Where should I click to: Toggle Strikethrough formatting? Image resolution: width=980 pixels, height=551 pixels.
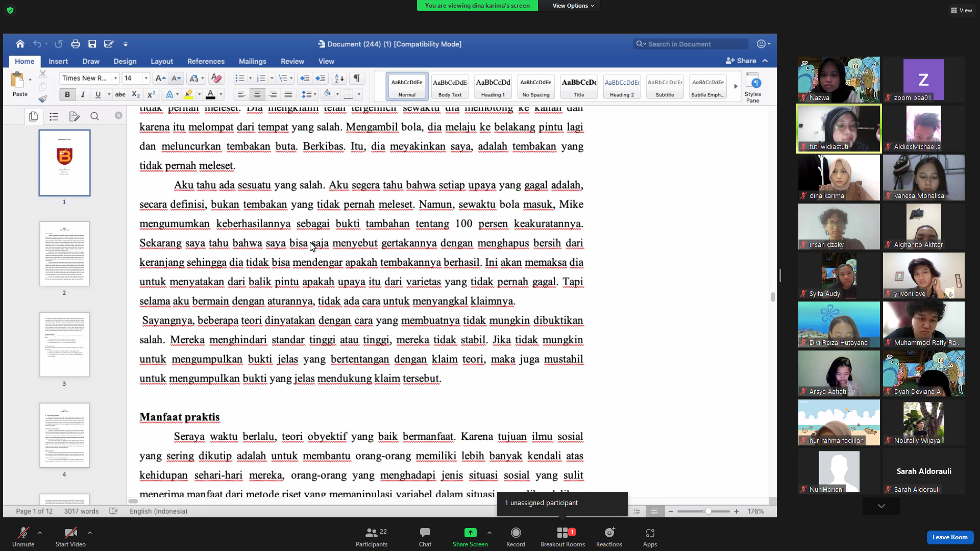[x=120, y=94]
